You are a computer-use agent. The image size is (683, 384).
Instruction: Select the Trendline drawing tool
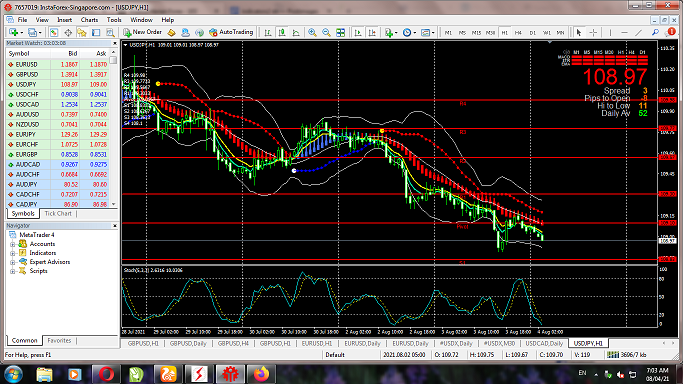pos(639,32)
